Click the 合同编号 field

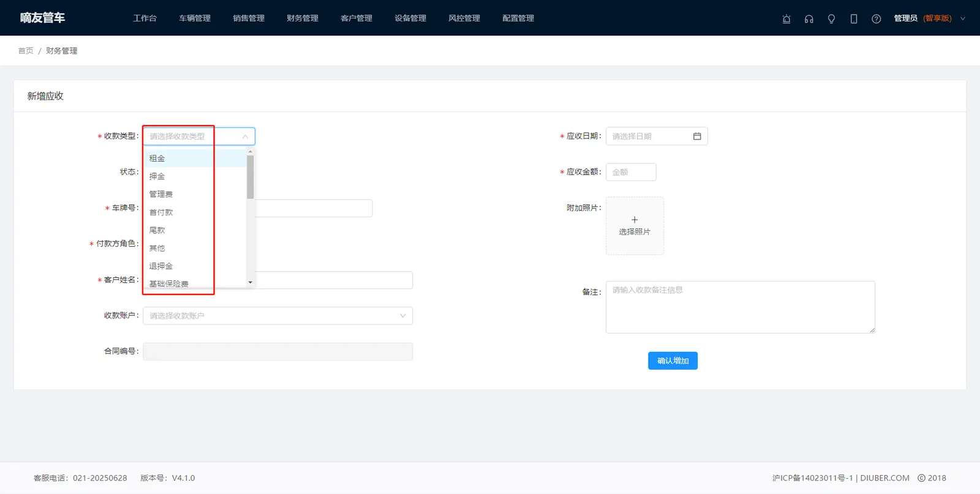[x=277, y=351]
